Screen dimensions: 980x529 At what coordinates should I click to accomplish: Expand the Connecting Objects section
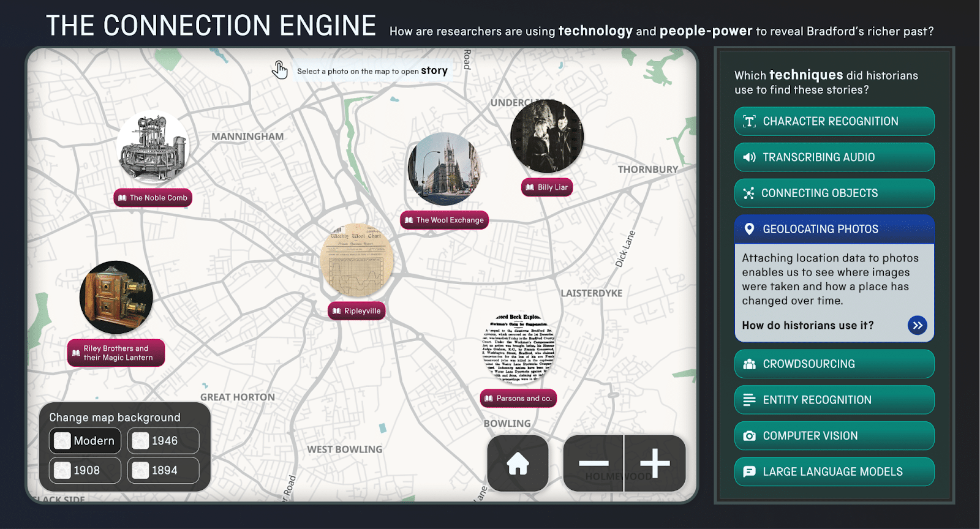(x=834, y=193)
